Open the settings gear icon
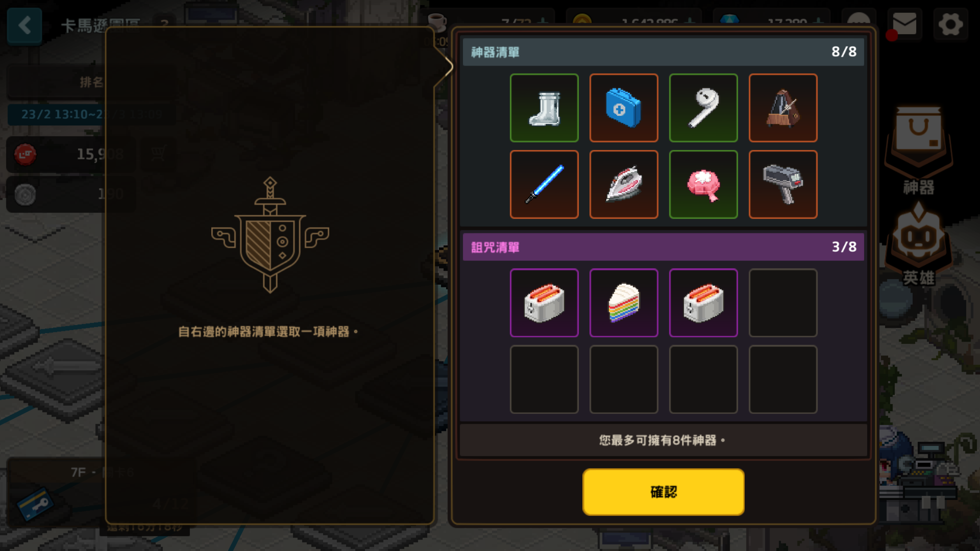Screen dimensions: 980x551 950,24
